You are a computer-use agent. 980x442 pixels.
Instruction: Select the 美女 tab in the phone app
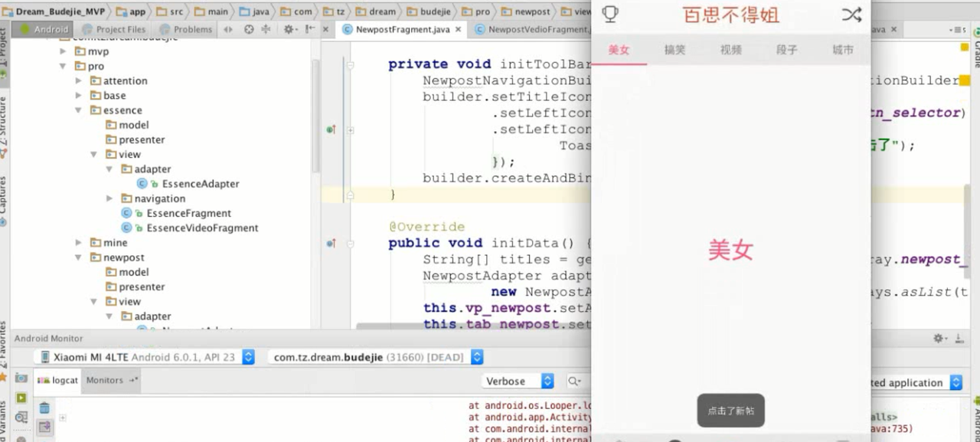(619, 50)
